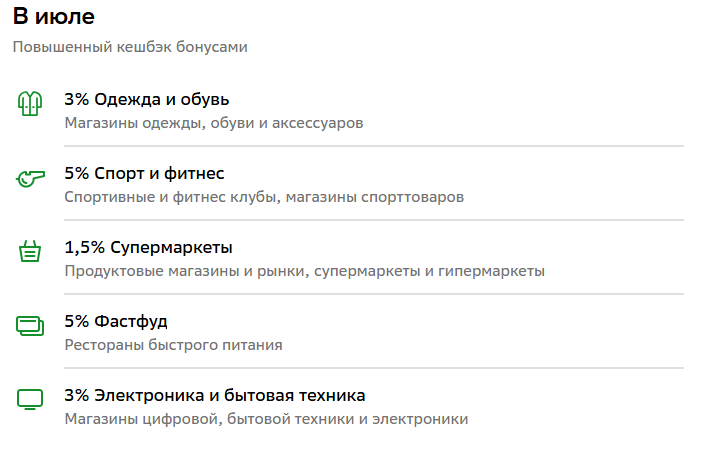The width and height of the screenshot is (701, 449).
Task: Click the 'В июле' heading
Action: click(54, 17)
